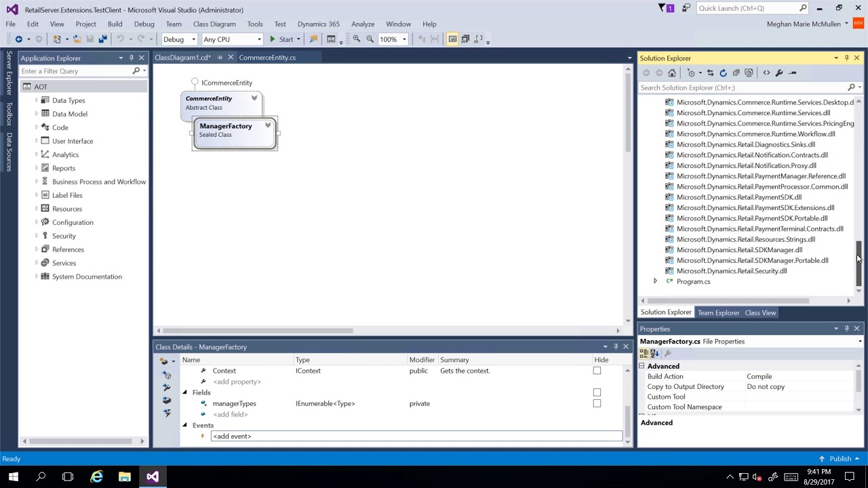
Task: Open File Explorer from the taskbar
Action: tap(125, 477)
